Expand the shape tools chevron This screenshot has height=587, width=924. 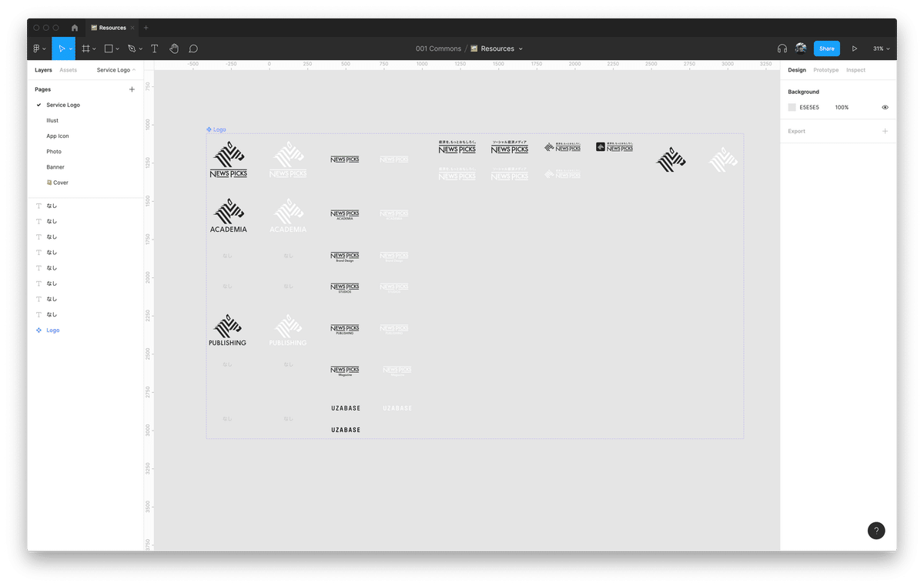tap(117, 49)
